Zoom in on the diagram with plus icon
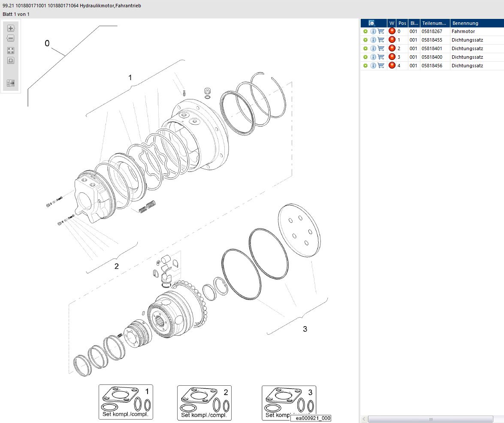 click(x=11, y=28)
